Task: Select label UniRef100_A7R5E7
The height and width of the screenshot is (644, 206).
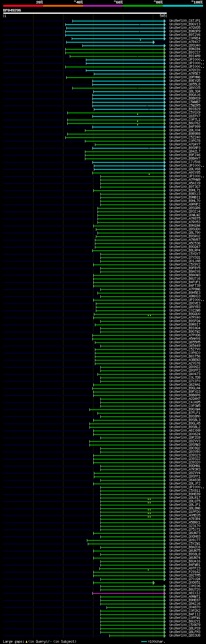Action: pyautogui.click(x=185, y=74)
